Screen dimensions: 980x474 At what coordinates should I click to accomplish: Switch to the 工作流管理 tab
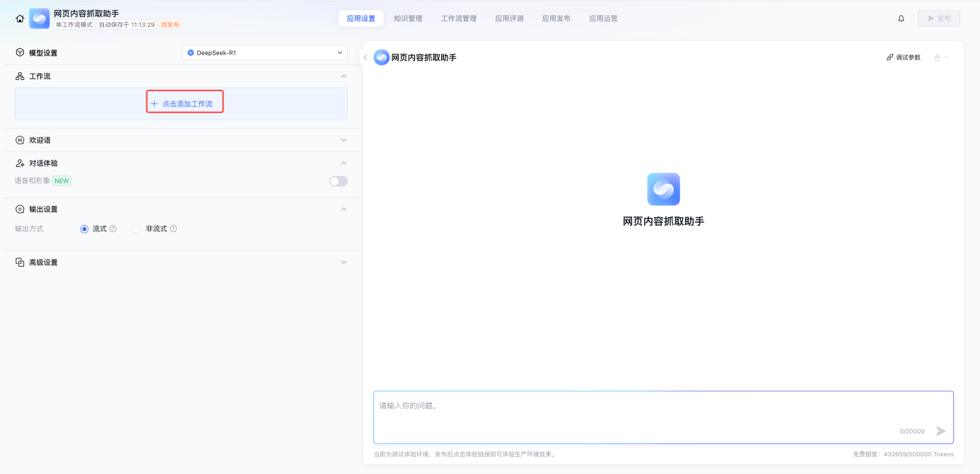coord(458,18)
